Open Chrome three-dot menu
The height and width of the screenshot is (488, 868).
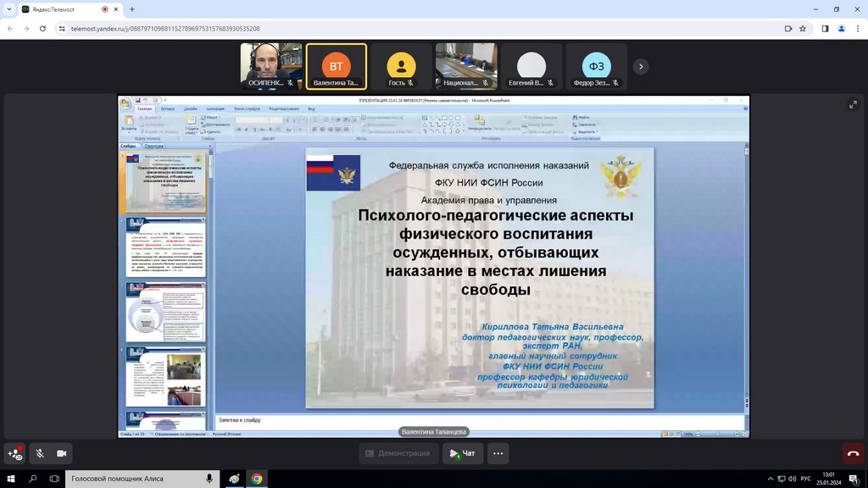[857, 28]
